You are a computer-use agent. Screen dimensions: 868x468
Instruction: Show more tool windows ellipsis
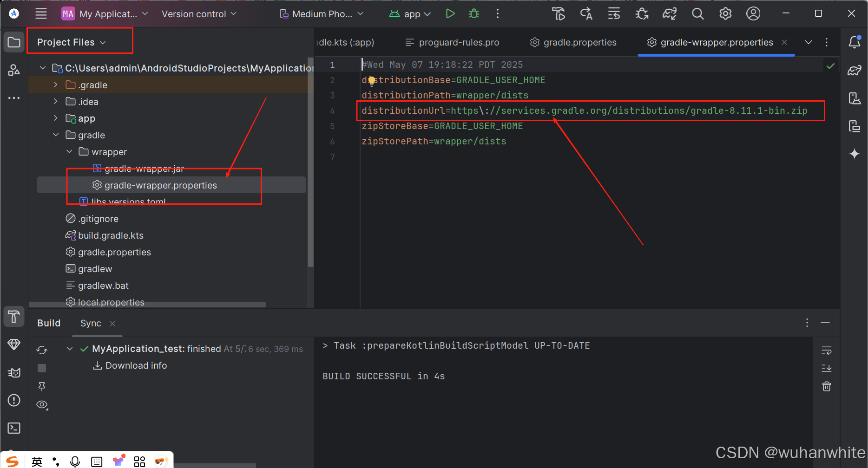14,98
